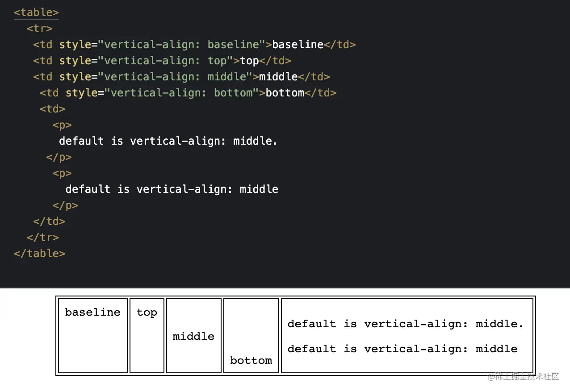Image resolution: width=570 pixels, height=392 pixels.
Task: Click the code line ending 'middle.' with period
Action: pyautogui.click(x=168, y=141)
